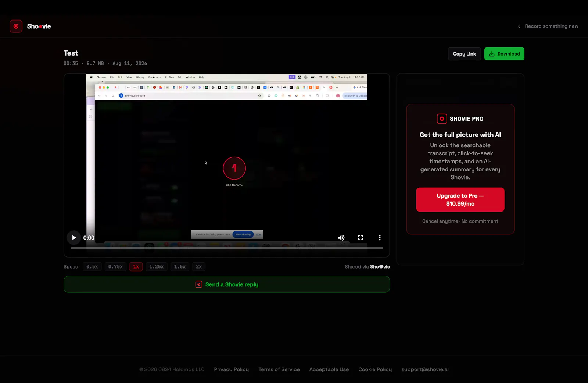Open the video player's three-dot options menu

pos(380,238)
